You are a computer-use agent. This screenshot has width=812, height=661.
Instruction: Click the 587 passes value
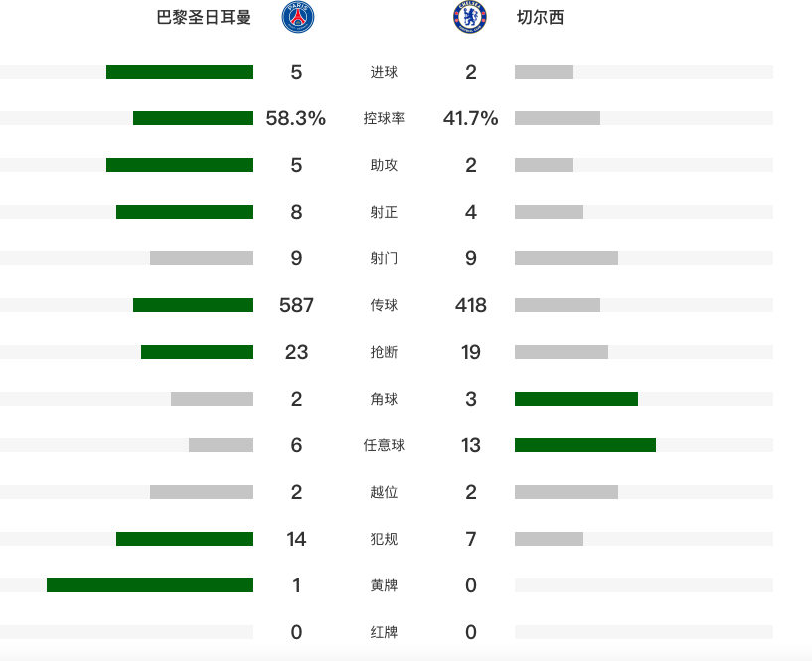(296, 305)
